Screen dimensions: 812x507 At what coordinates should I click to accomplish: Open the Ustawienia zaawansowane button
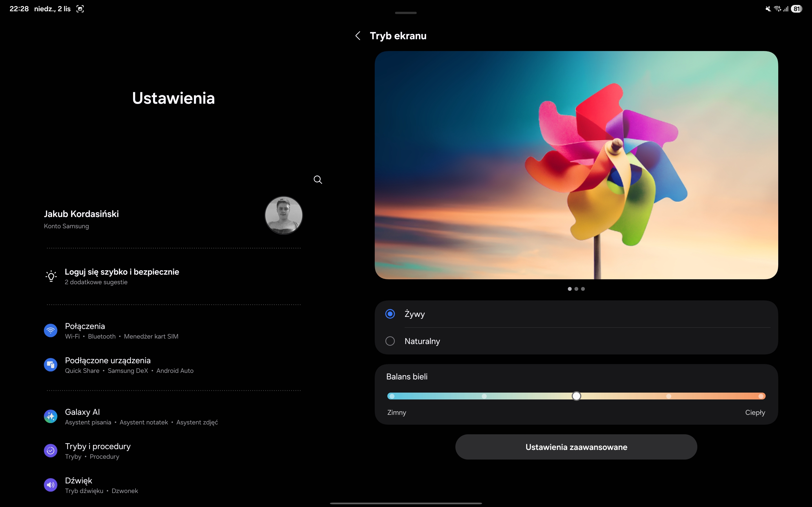[x=576, y=447]
